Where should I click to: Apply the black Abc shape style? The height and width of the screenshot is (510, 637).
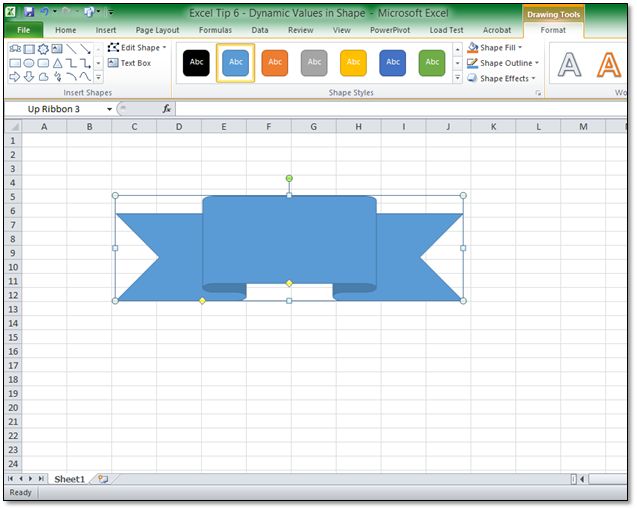(x=196, y=63)
